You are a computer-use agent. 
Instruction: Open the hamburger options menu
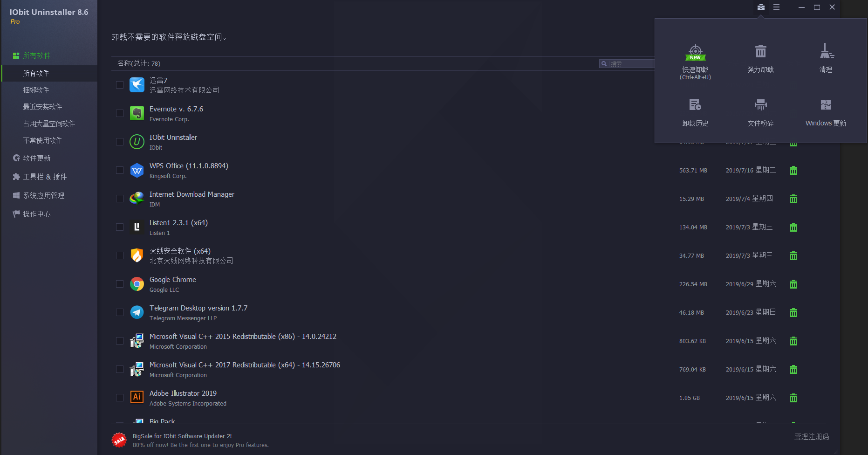tap(776, 7)
